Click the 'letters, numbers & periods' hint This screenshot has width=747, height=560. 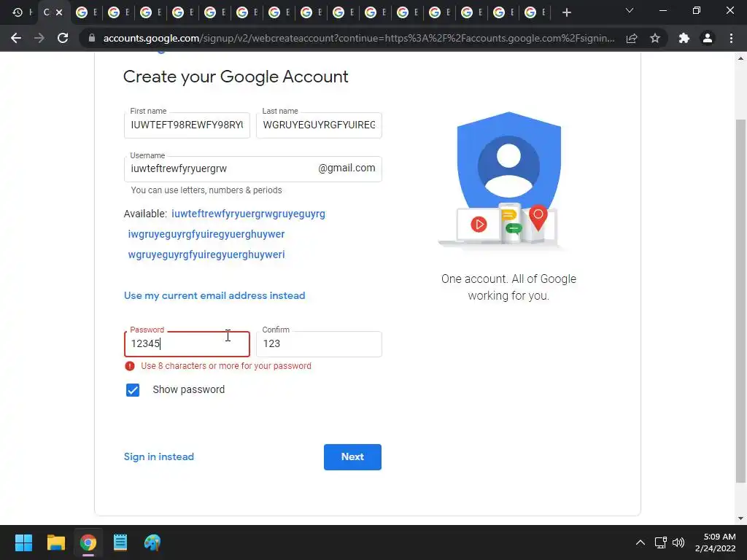206,190
